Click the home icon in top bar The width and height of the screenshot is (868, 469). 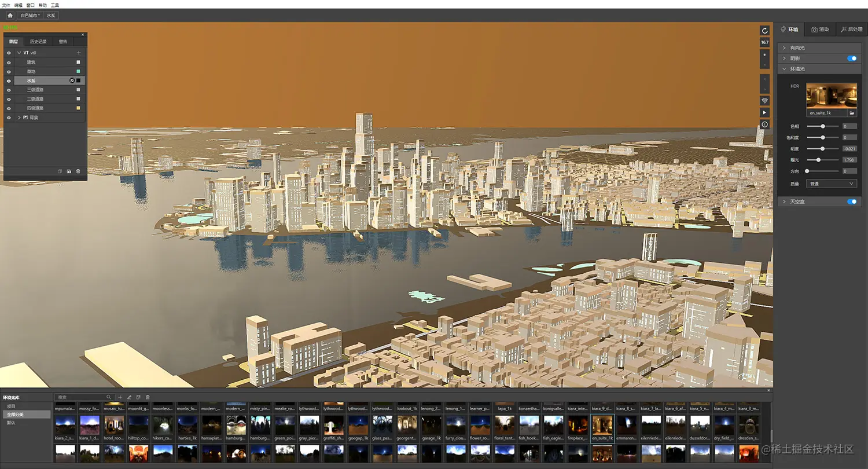pos(10,15)
